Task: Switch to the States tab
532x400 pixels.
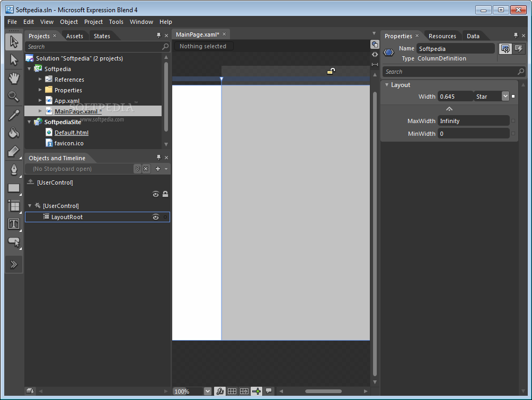Action: (102, 36)
